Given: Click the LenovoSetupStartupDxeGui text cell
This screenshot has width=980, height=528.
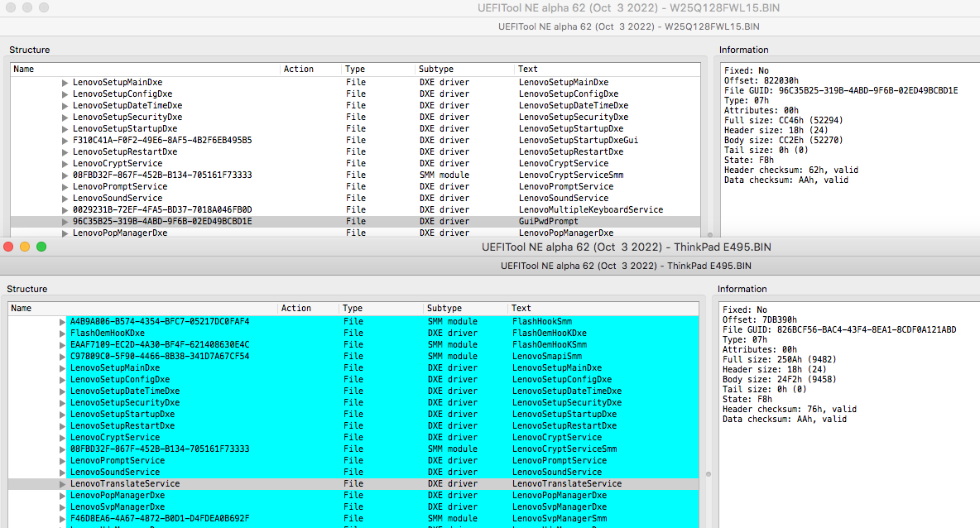Looking at the screenshot, I should (x=578, y=141).
